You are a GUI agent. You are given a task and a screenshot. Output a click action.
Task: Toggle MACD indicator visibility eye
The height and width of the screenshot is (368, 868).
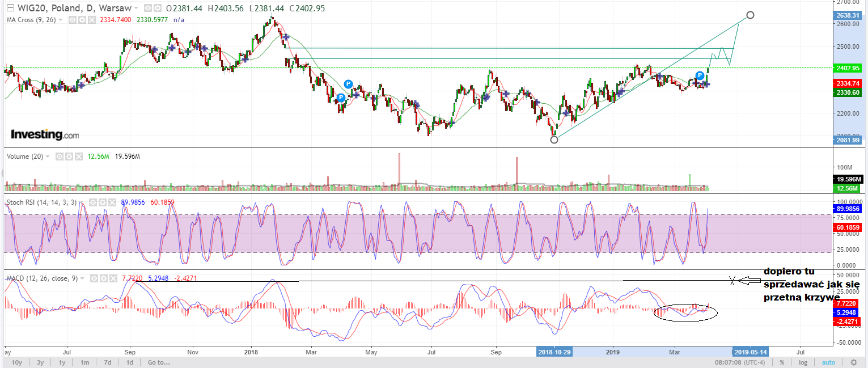[x=94, y=278]
